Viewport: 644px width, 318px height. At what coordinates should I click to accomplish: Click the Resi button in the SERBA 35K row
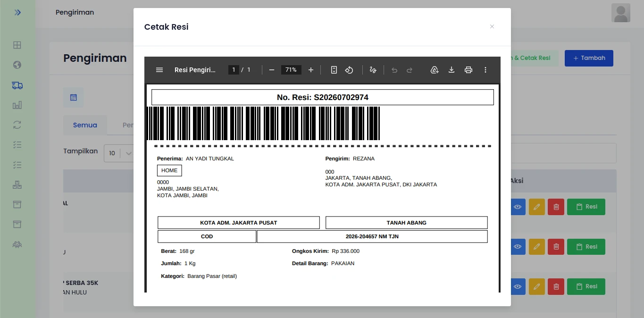[x=586, y=286]
